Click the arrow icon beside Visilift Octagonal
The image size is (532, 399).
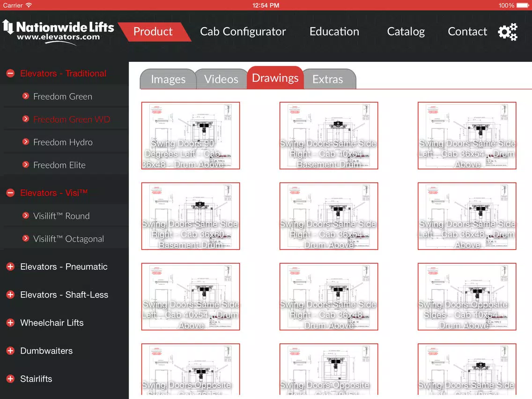click(x=25, y=238)
